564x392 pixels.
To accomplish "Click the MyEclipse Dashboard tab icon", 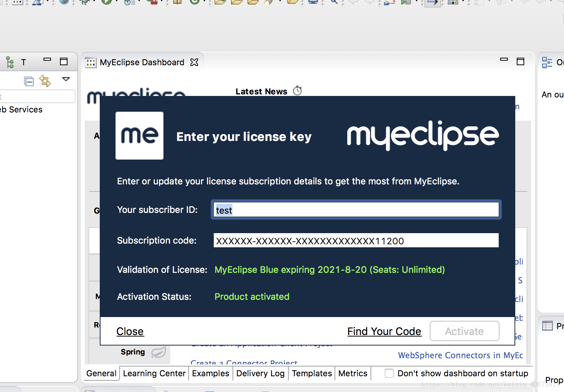I will point(90,63).
